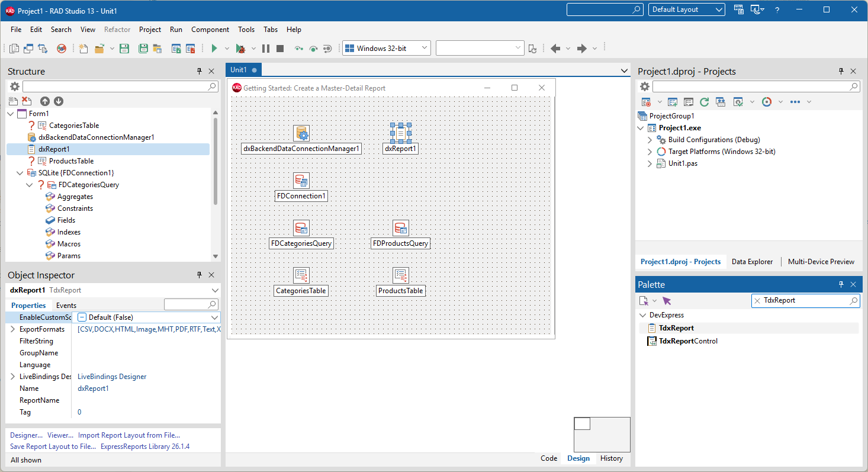
Task: Click the Palette search field containing TdxReport
Action: (x=805, y=301)
